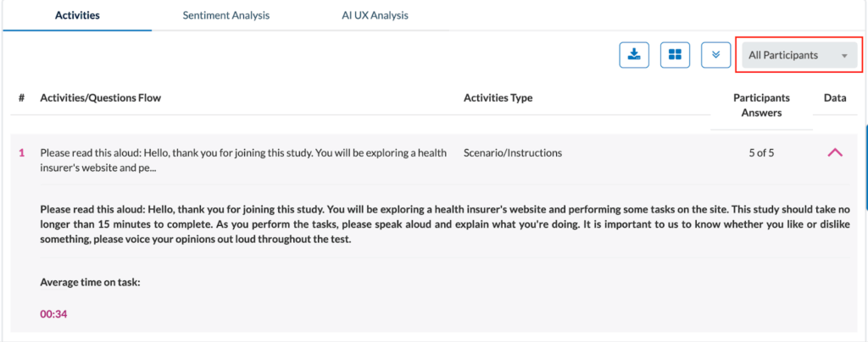Click the download results icon

click(633, 55)
